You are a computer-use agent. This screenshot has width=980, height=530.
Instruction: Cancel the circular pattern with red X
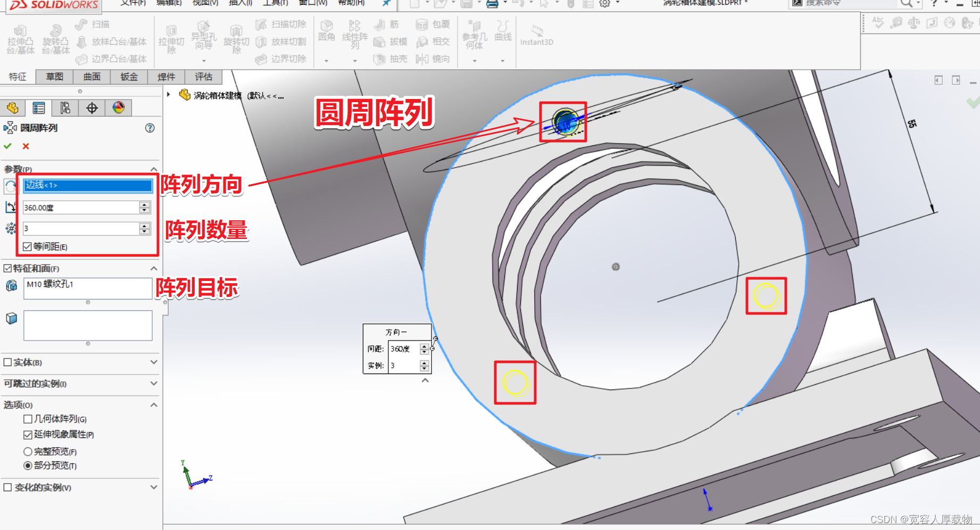[x=26, y=146]
